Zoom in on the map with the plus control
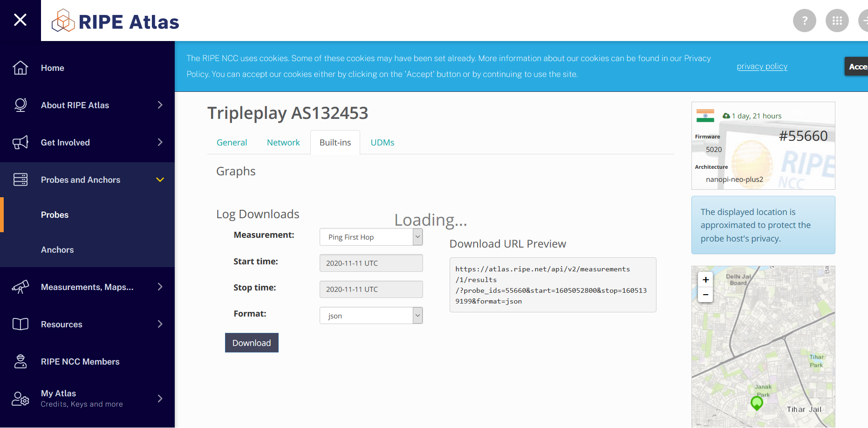Viewport: 868px width, 428px height. (x=705, y=280)
